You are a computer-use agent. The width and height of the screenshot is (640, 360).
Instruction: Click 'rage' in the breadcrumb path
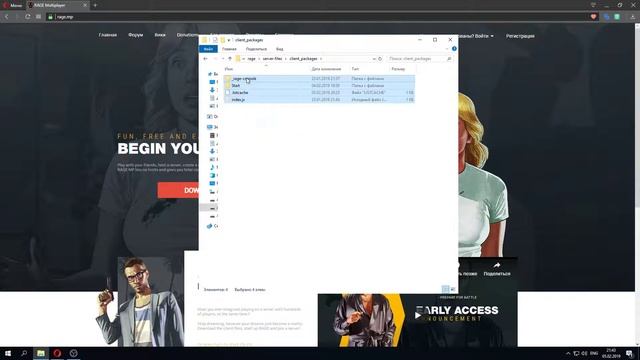[251, 59]
